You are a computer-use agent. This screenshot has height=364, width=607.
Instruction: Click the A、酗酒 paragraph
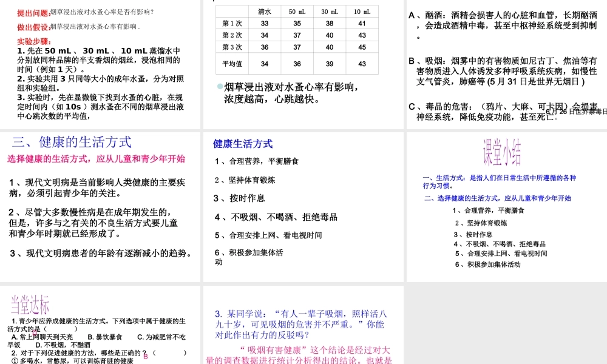(503, 25)
